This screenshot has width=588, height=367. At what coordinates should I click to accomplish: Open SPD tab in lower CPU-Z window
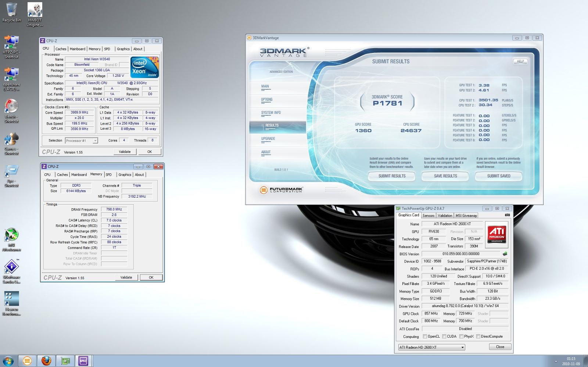pos(109,174)
